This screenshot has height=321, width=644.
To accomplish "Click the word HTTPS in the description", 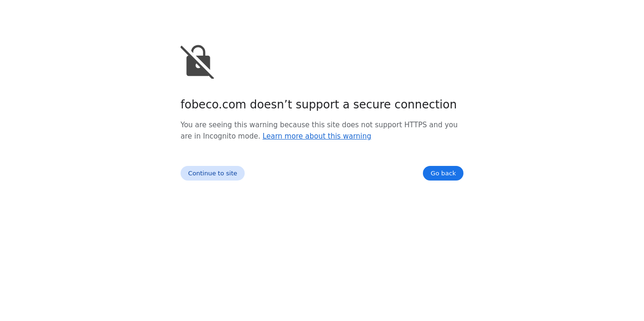I will tap(415, 125).
